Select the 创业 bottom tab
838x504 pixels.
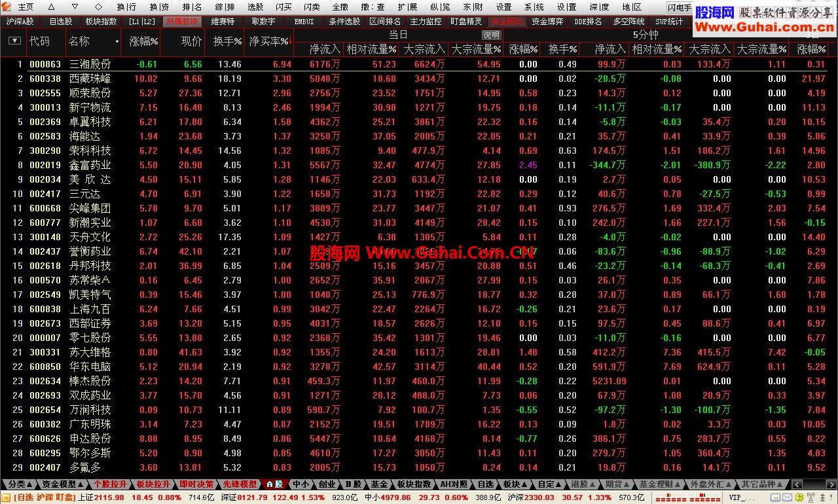(x=327, y=484)
